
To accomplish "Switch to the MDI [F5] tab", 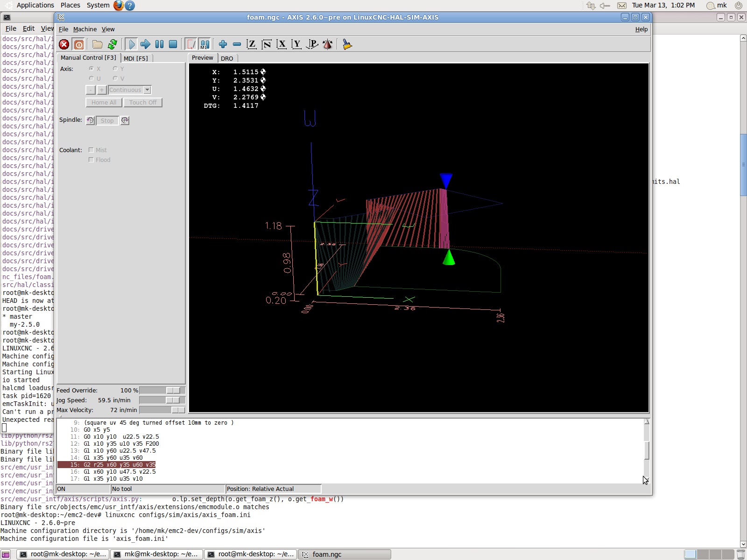I will pyautogui.click(x=136, y=58).
